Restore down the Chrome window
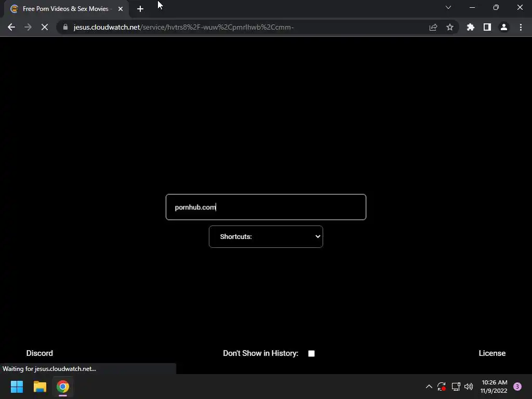This screenshot has height=399, width=532. 496,7
